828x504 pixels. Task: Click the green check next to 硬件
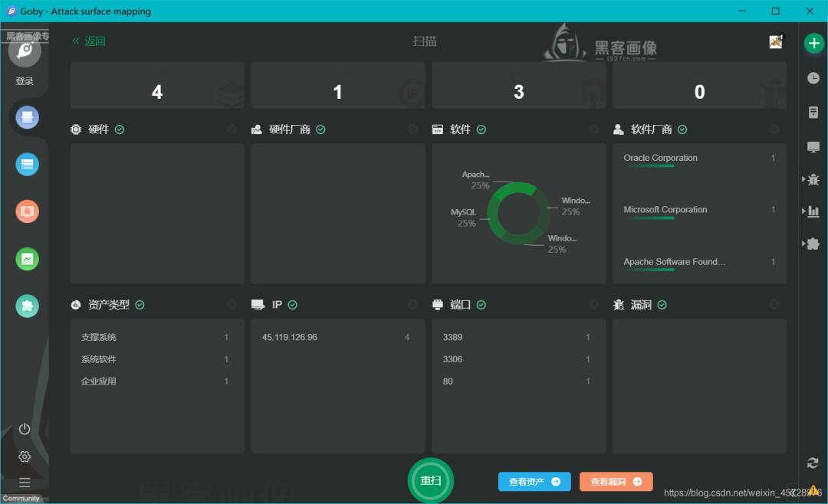click(x=120, y=129)
